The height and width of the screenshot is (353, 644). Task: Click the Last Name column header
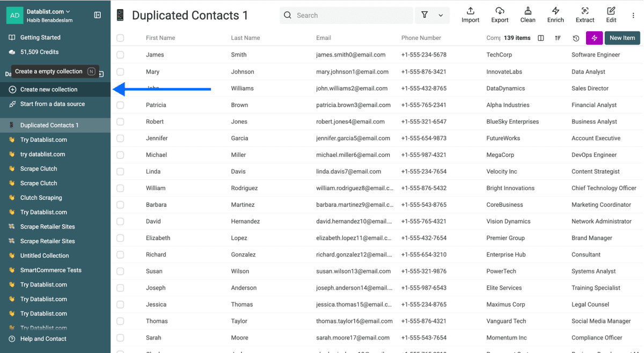(x=245, y=38)
